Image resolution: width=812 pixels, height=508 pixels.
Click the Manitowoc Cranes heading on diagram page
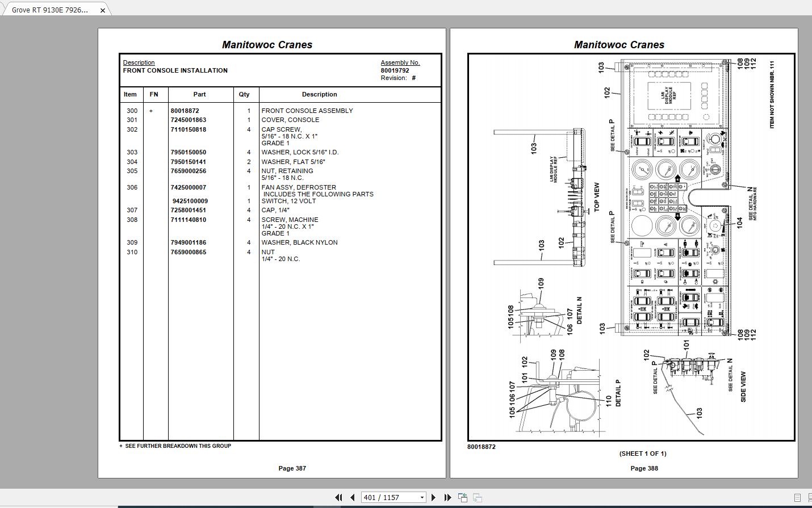(x=620, y=45)
